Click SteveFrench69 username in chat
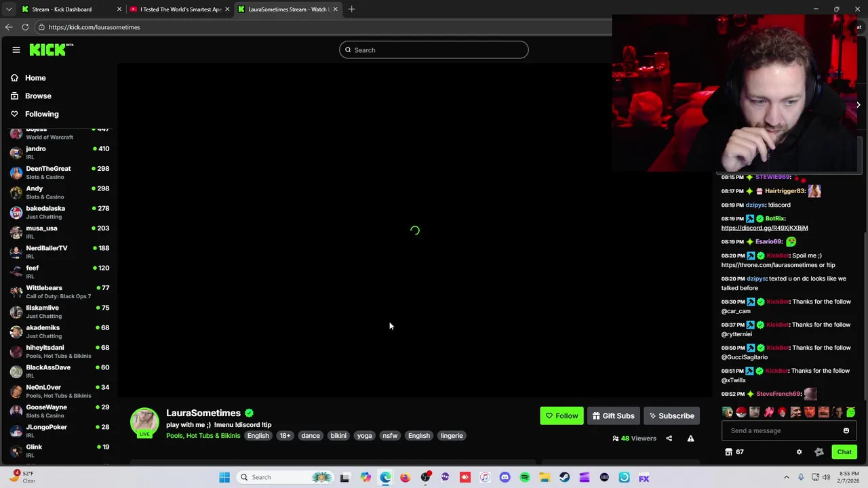Screen dimensions: 868x488 click(x=778, y=394)
